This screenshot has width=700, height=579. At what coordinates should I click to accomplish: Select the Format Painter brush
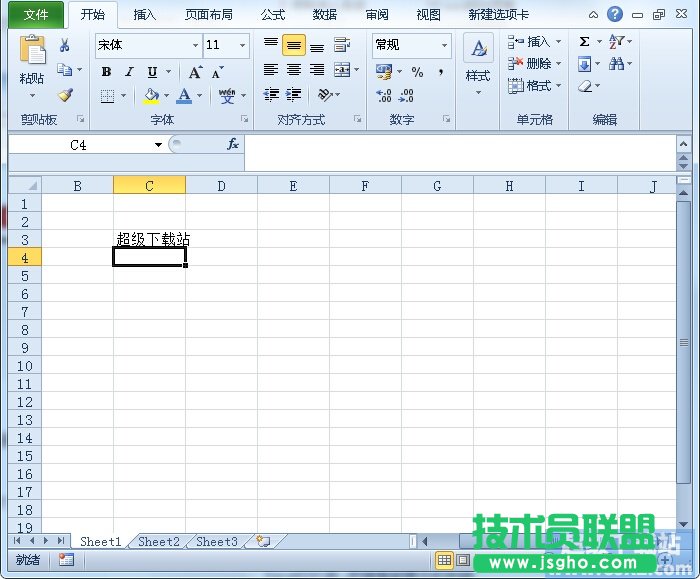(x=65, y=95)
